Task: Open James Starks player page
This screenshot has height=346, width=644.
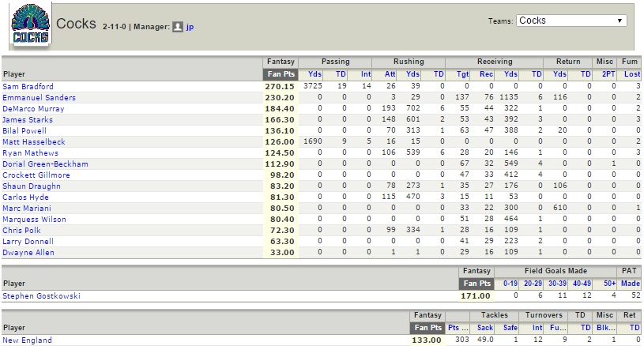Action: tap(28, 120)
